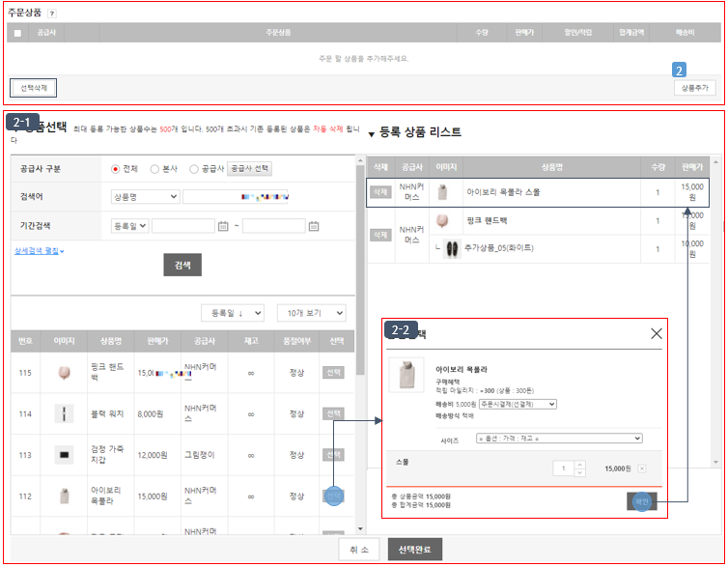Click the 아이보리 목폴라 image in popup

click(x=406, y=375)
